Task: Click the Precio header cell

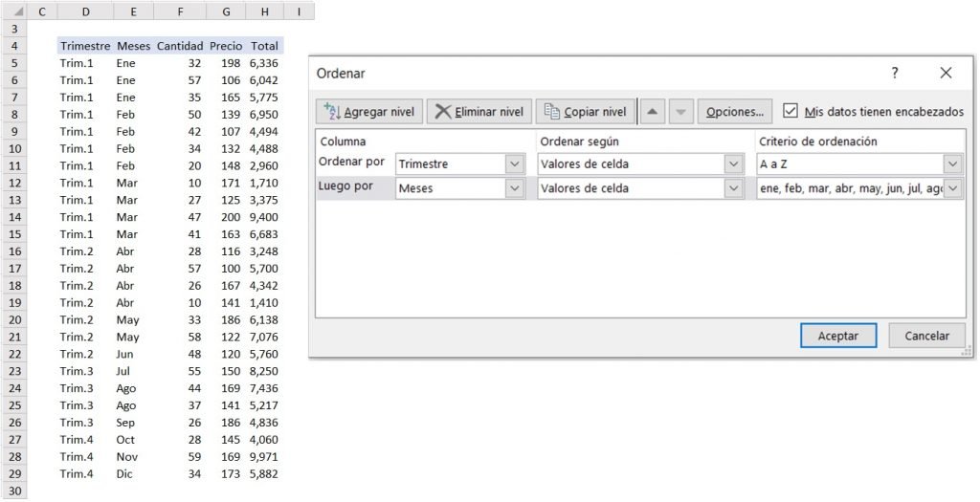Action: (226, 46)
